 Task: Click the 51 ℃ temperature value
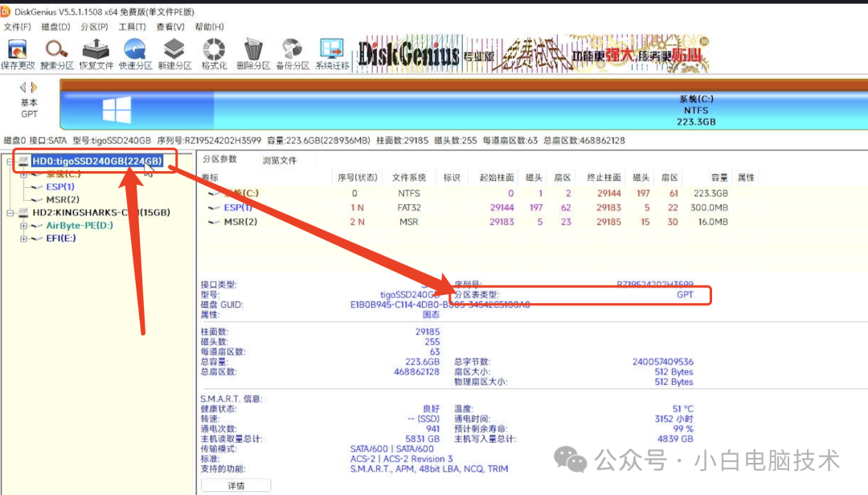coord(682,409)
